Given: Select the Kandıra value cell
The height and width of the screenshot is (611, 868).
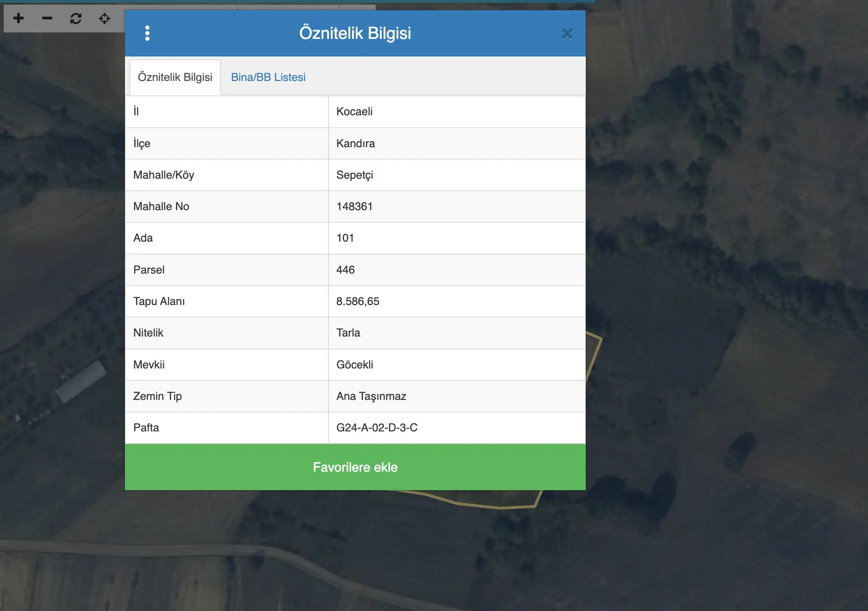Looking at the screenshot, I should coord(457,143).
